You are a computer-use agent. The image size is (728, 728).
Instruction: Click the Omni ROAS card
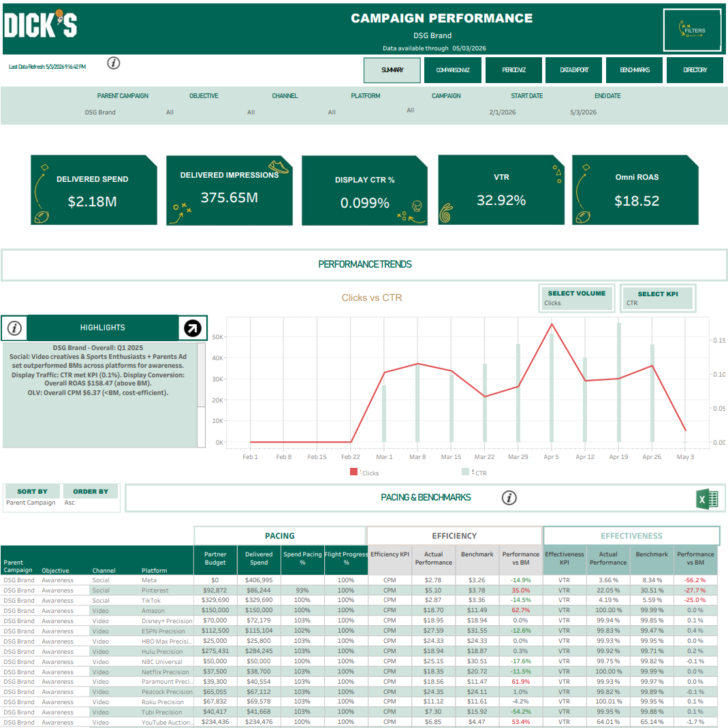click(x=635, y=190)
